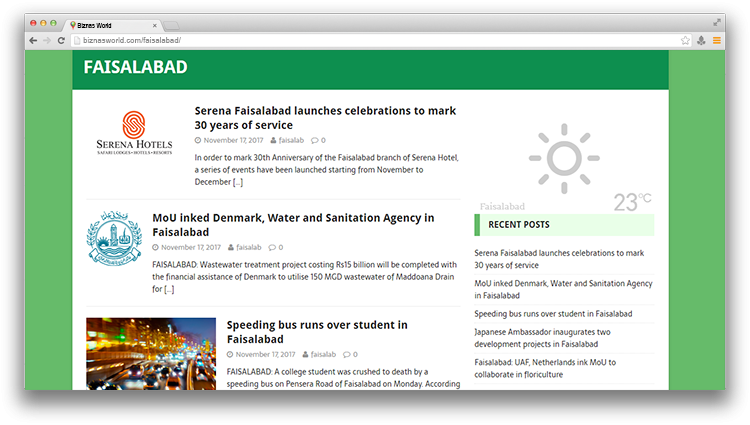Open the browser hamburger menu
This screenshot has height=425, width=750.
tap(717, 40)
